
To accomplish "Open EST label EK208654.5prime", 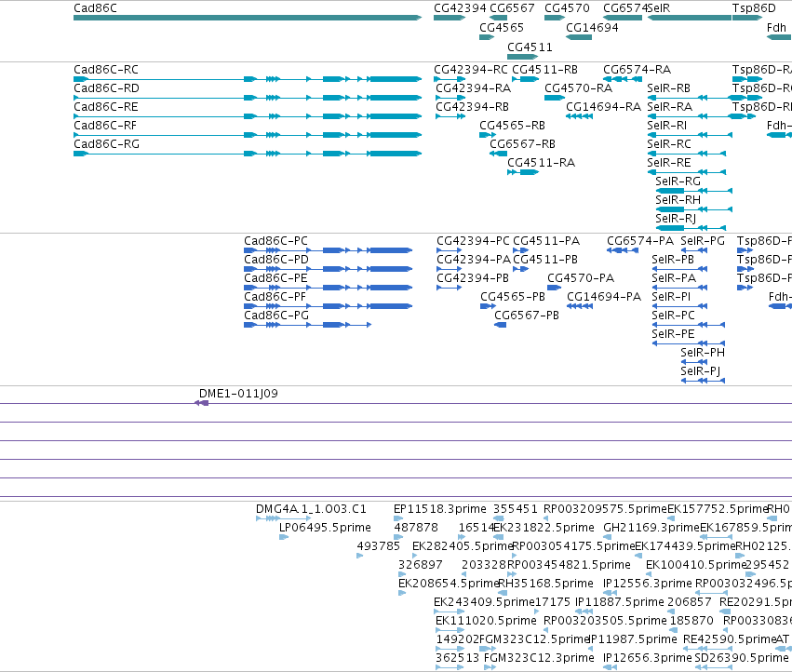I will click(449, 584).
